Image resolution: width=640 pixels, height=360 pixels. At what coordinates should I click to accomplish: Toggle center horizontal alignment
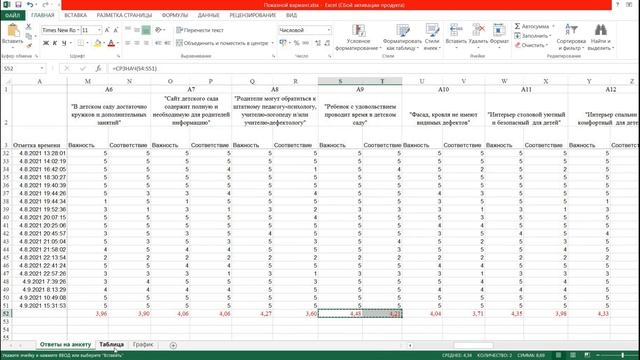tap(137, 43)
